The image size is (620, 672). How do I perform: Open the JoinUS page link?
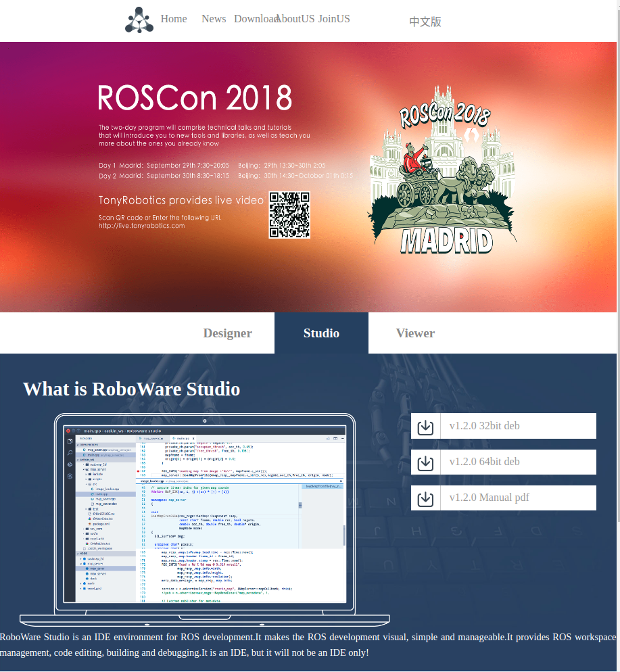pyautogui.click(x=334, y=19)
